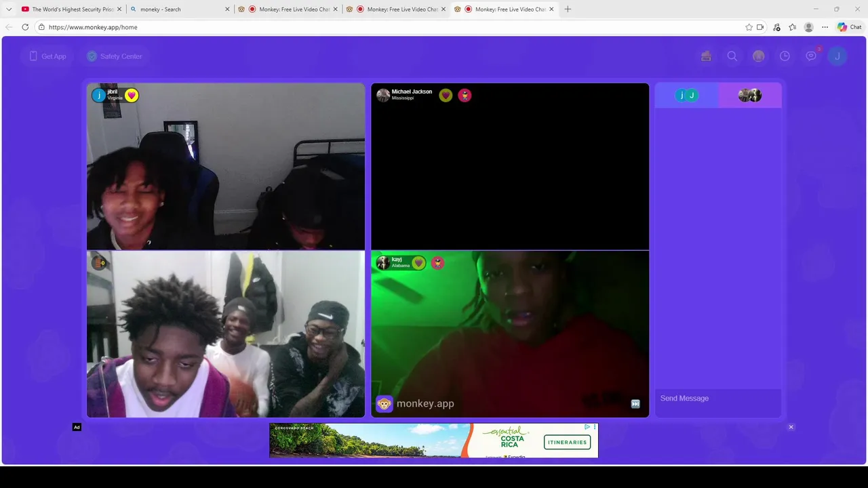Open the media control music icon
This screenshot has height=488, width=868.
(777, 27)
